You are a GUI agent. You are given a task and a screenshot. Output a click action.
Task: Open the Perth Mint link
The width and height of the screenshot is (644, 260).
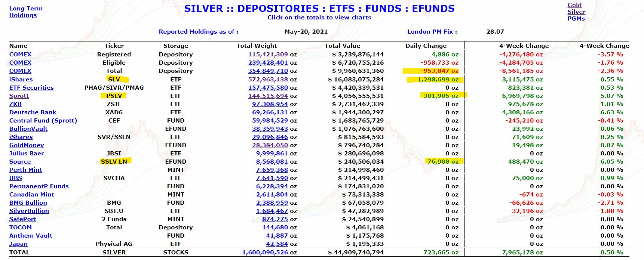click(26, 170)
